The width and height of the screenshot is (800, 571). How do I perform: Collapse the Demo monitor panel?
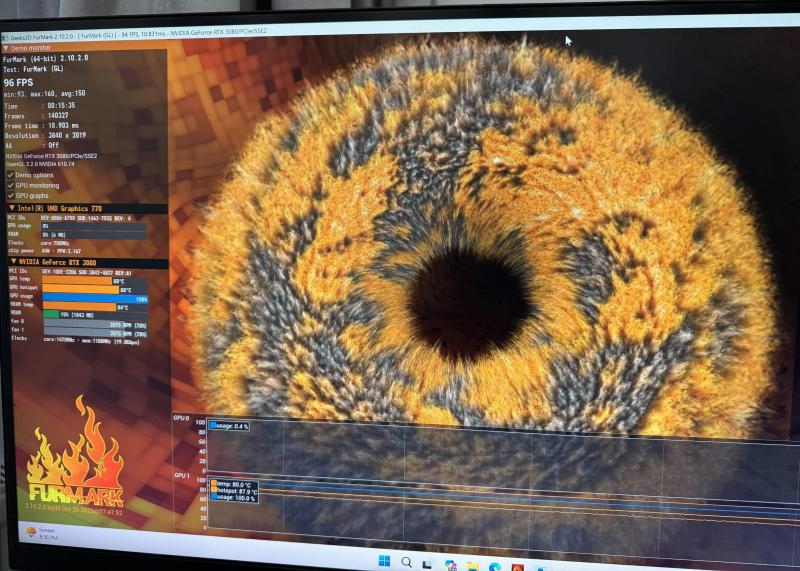(6, 48)
